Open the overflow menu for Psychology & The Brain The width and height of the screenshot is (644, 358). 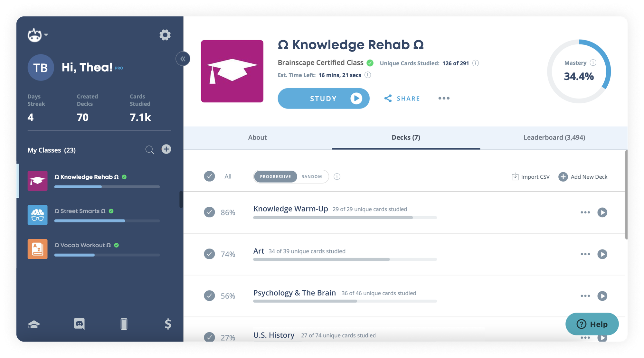click(x=585, y=296)
